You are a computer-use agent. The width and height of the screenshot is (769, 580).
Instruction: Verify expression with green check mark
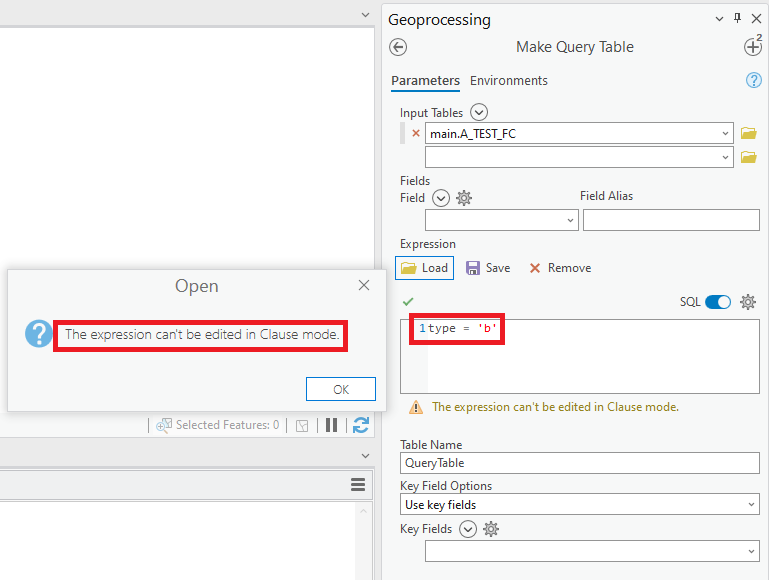408,302
